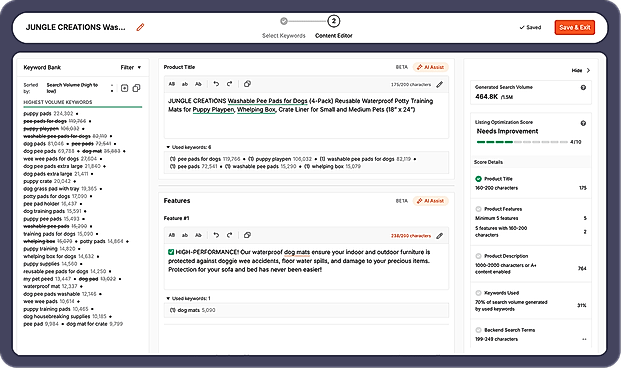This screenshot has width=621, height=368.
Task: Redo in Product Title editor
Action: pyautogui.click(x=229, y=84)
